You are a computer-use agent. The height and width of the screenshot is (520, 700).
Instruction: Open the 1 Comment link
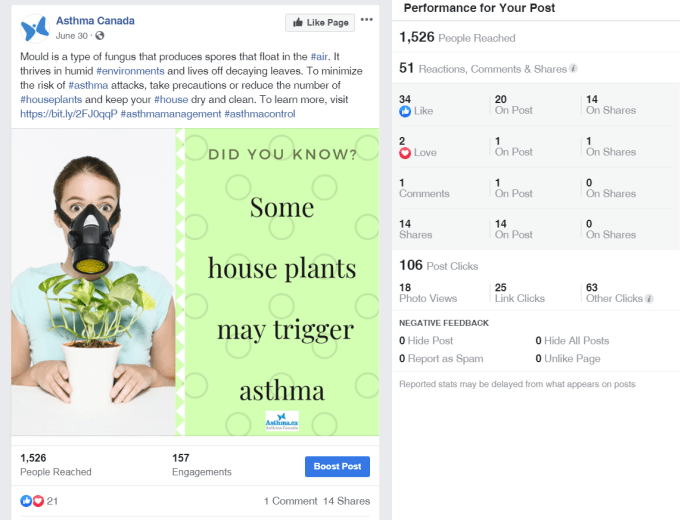[x=289, y=501]
